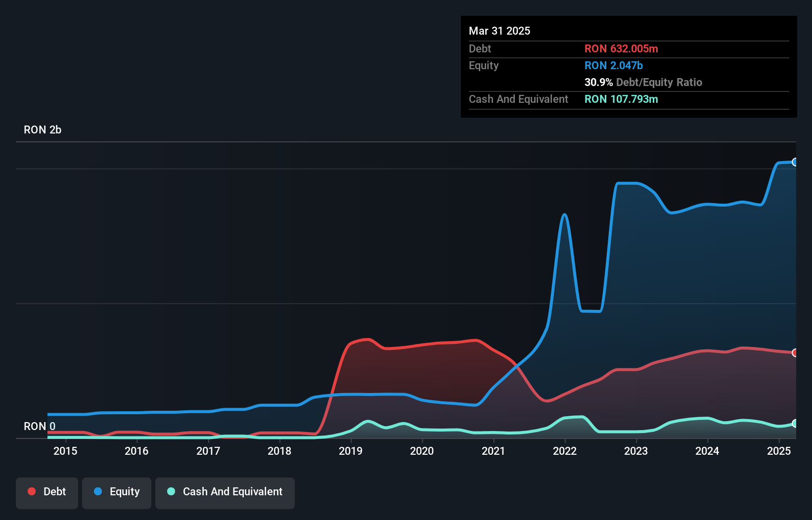This screenshot has height=520, width=812.
Task: Click the Equity row label in tooltip
Action: [484, 66]
